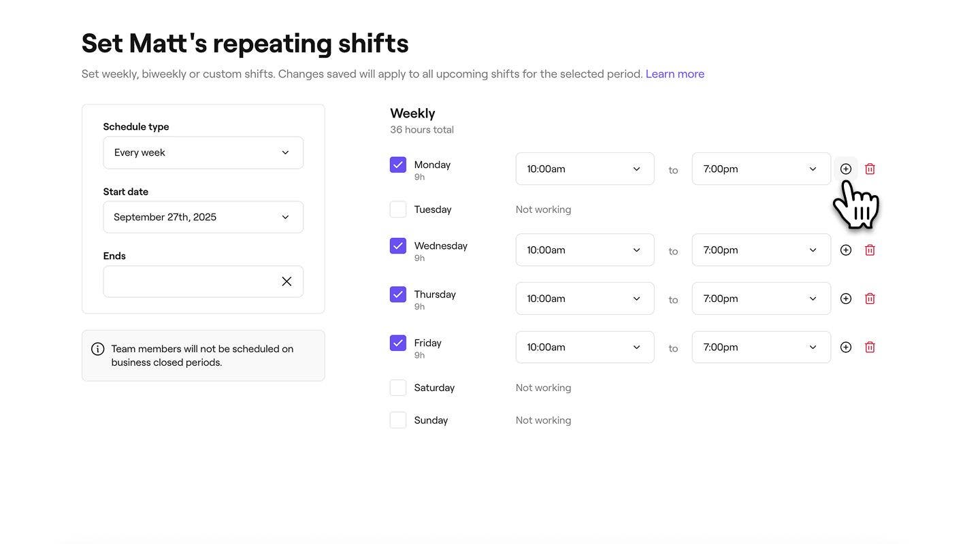Remove Thursday's shift using trash icon
This screenshot has height=544, width=980.
[870, 299]
